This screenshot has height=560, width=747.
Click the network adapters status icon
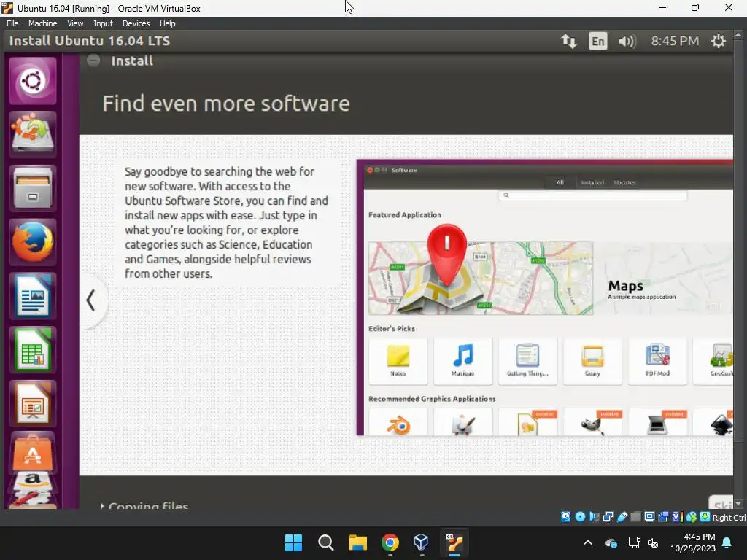[x=608, y=517]
